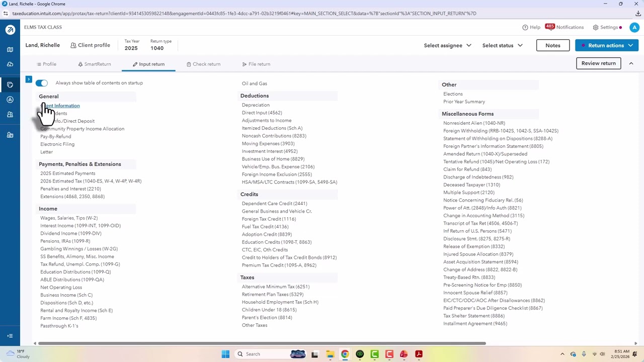Open the clients people sidebar icon
This screenshot has width=644, height=362.
(10, 115)
